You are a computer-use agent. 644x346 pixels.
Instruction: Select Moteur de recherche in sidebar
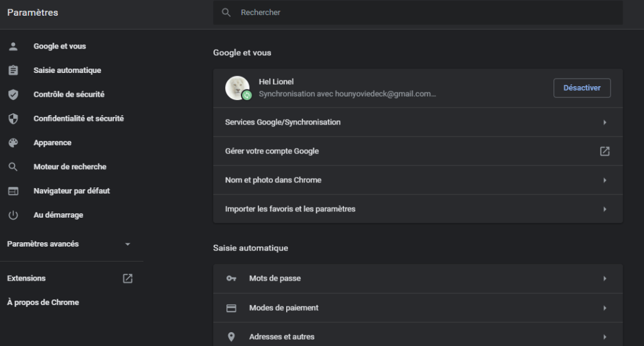[x=70, y=167]
